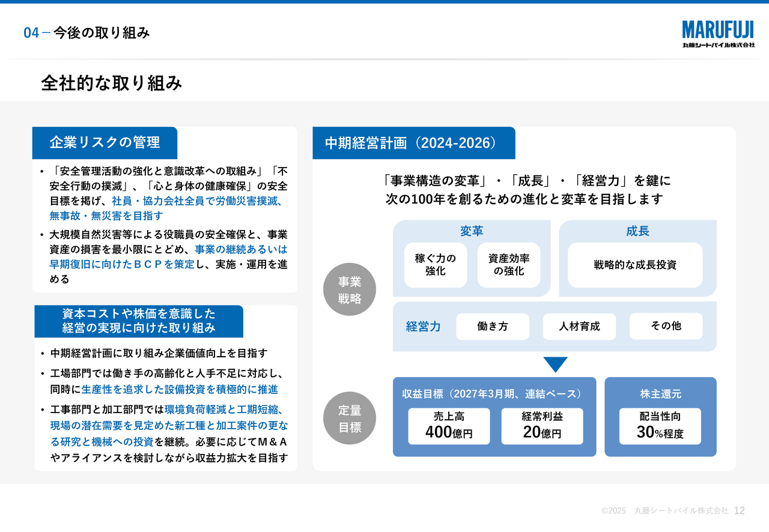This screenshot has height=532, width=769.
Task: Click the 株主還元 heading
Action: [661, 394]
